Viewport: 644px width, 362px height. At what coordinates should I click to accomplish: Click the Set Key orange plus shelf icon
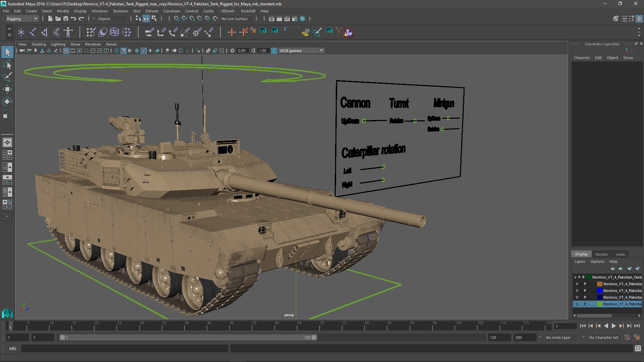pyautogui.click(x=231, y=32)
